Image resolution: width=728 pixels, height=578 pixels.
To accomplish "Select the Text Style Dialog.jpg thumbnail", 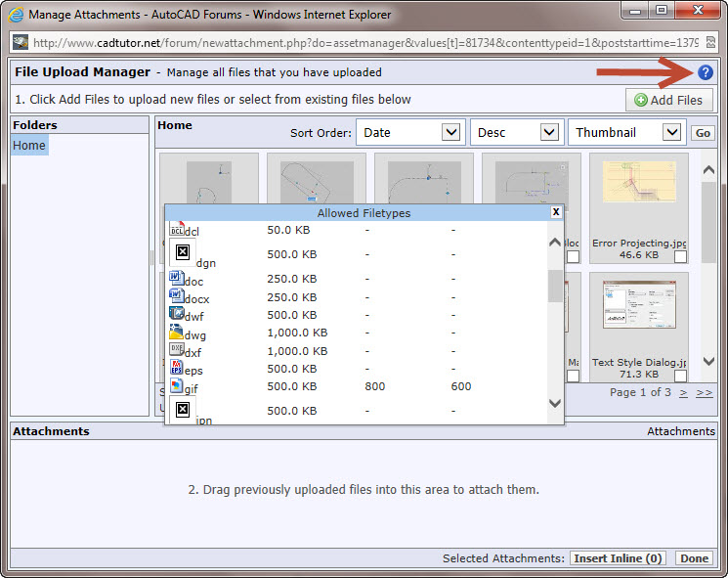I will point(639,305).
